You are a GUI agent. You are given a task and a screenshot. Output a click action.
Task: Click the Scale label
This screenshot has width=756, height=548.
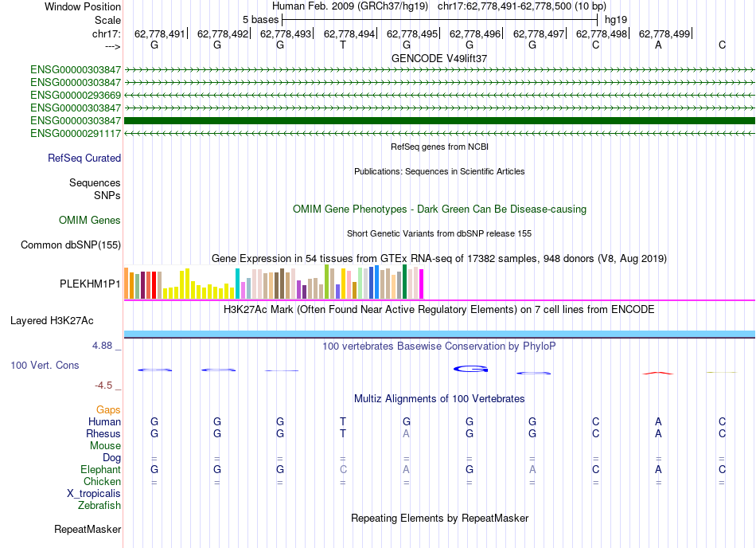[108, 20]
